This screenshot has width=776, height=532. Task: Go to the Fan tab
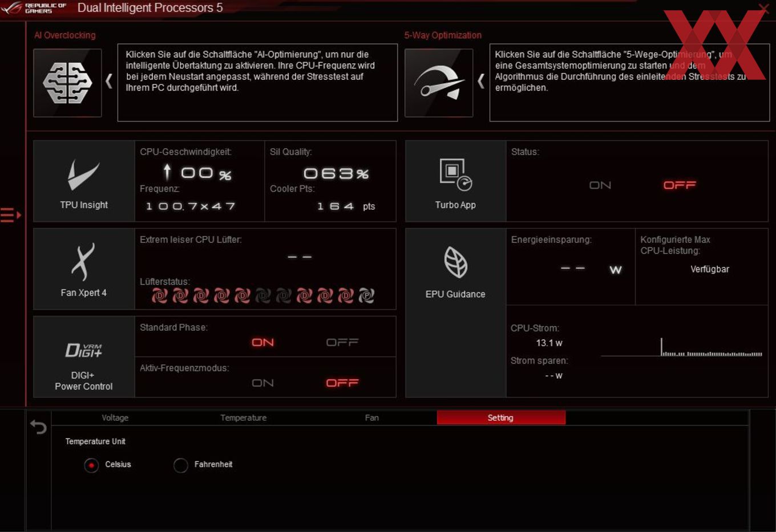[372, 418]
